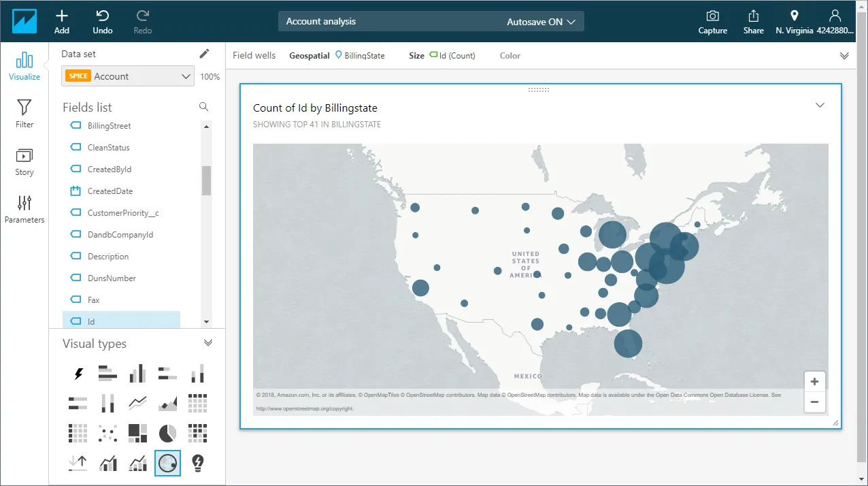
Task: Capture a snapshot of the analysis
Action: 712,20
